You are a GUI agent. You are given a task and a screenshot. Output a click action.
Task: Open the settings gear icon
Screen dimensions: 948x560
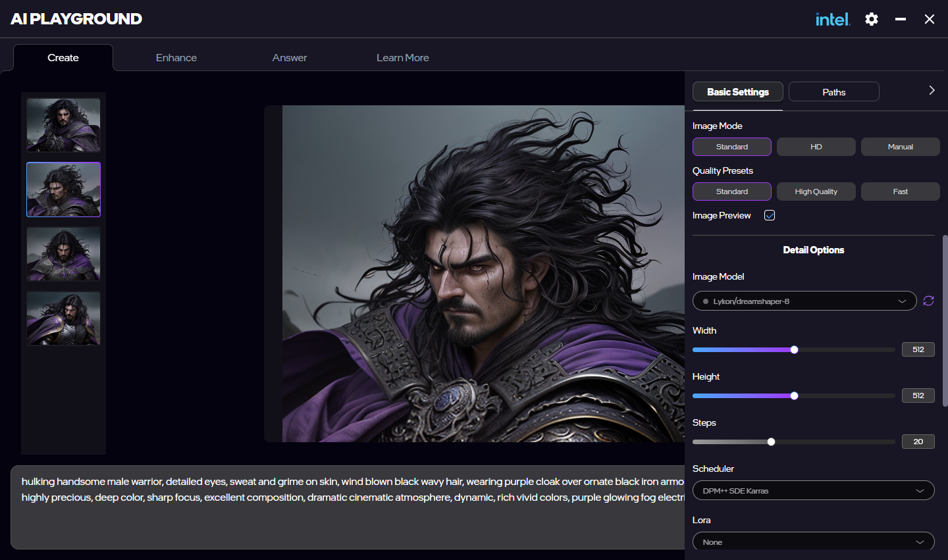point(872,19)
